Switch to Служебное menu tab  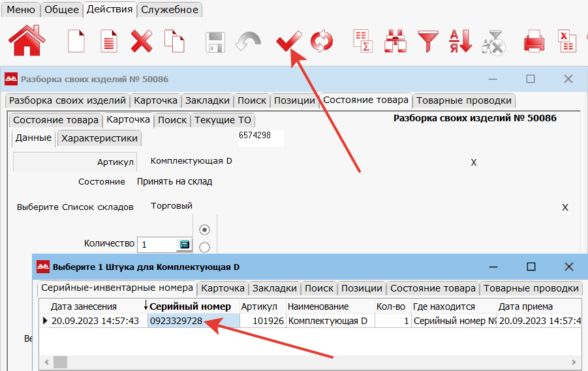[x=170, y=9]
